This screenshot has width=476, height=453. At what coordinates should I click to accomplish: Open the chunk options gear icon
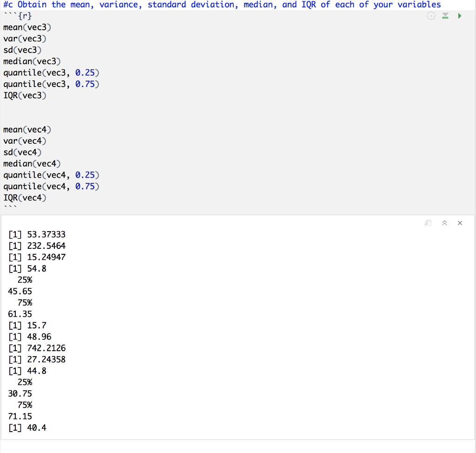pos(430,15)
